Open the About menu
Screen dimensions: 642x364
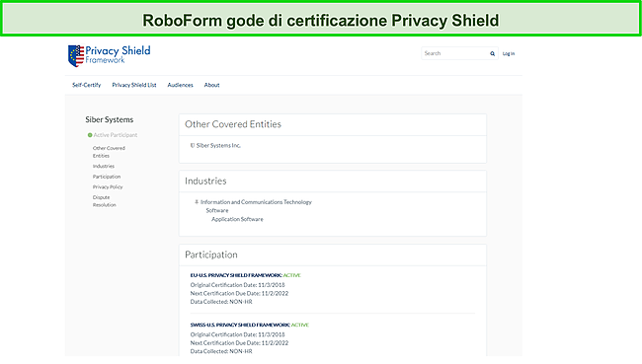click(211, 85)
